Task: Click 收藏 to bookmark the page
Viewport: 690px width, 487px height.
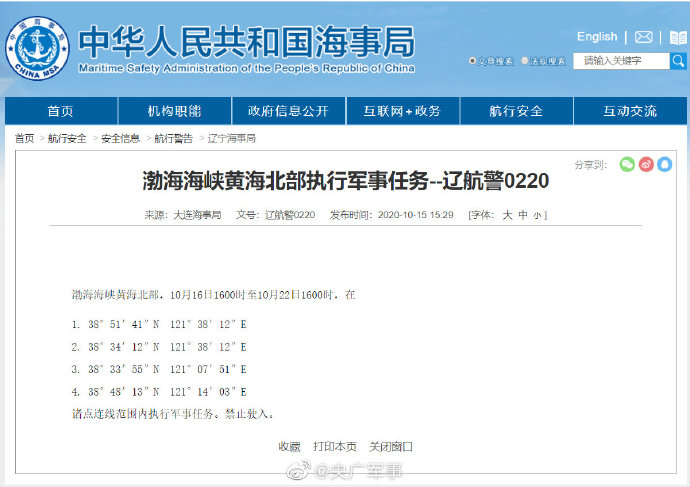Action: click(289, 447)
